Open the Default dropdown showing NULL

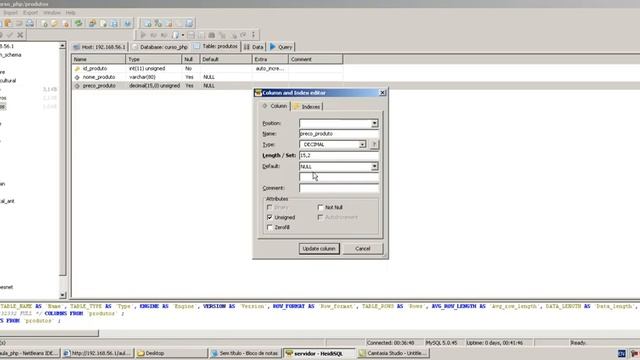point(374,167)
